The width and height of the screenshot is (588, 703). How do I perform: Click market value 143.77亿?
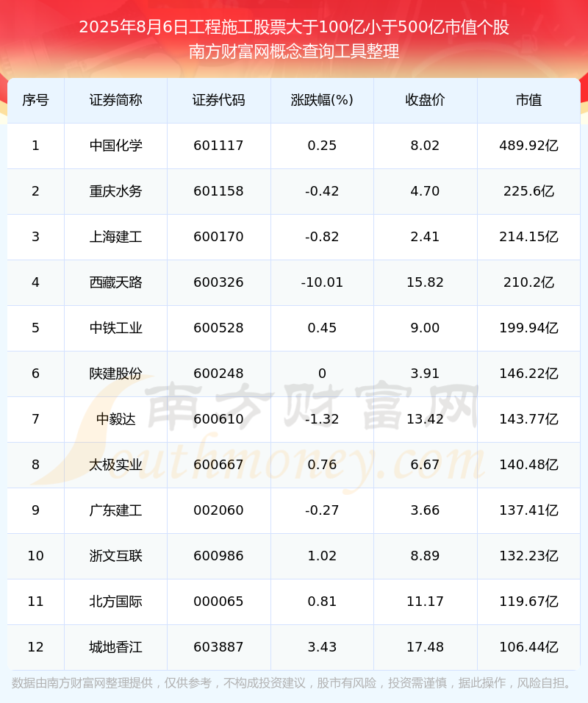coord(529,419)
